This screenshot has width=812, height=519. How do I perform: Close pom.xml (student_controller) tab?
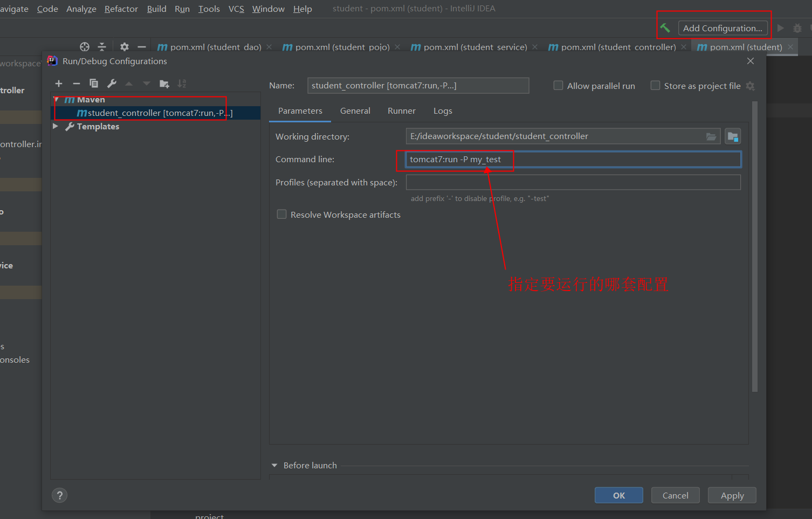coord(684,47)
